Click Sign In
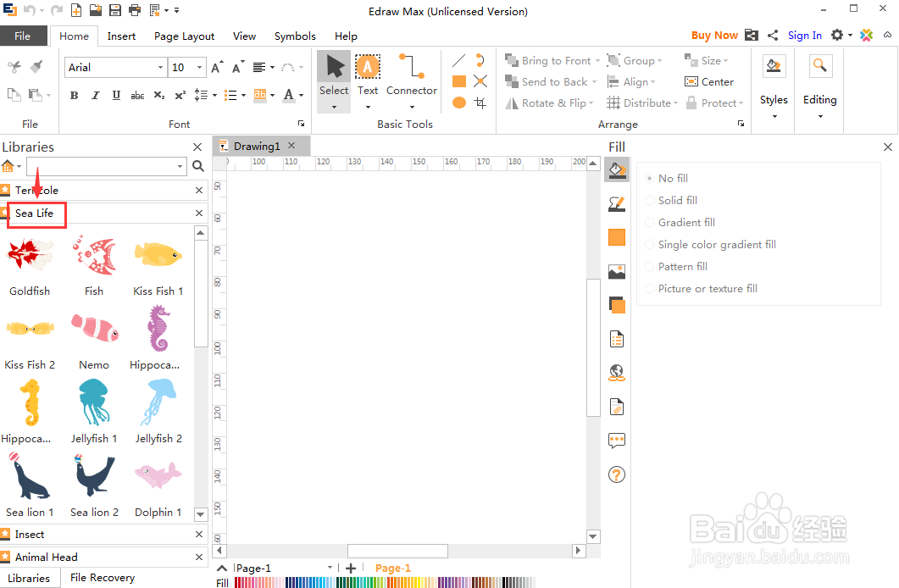 [804, 36]
